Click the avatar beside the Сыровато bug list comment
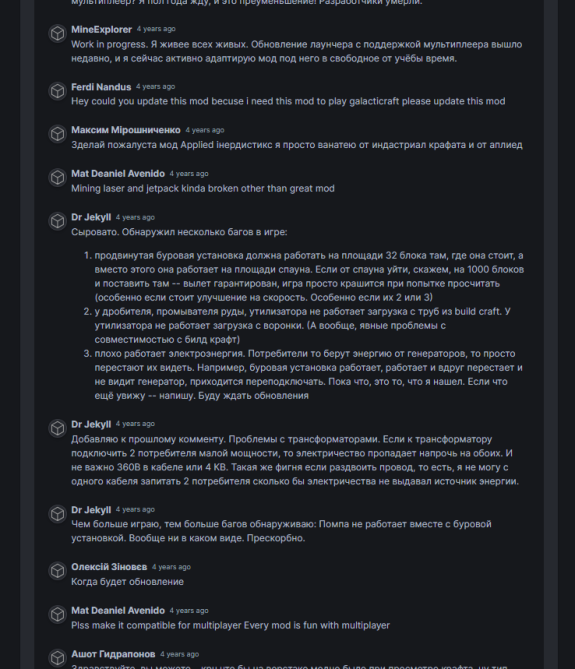This screenshot has width=575, height=669. click(58, 221)
